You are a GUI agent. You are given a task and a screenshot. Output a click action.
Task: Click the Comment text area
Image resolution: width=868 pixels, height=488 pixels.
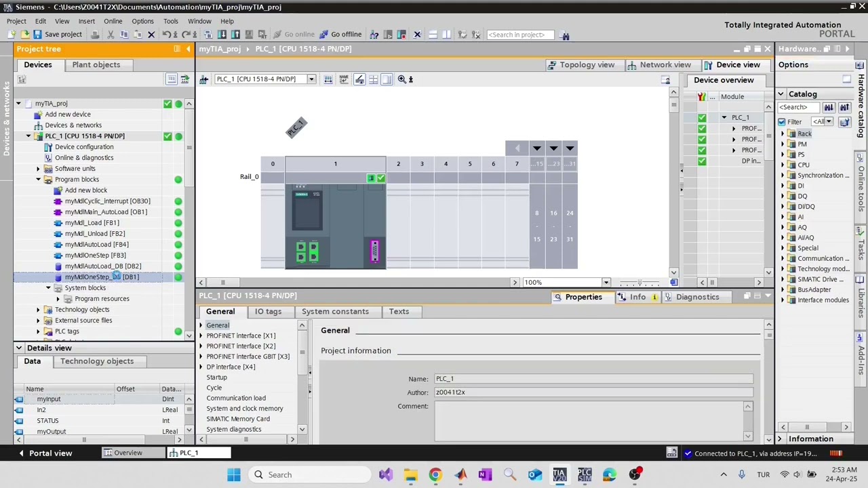(590, 421)
